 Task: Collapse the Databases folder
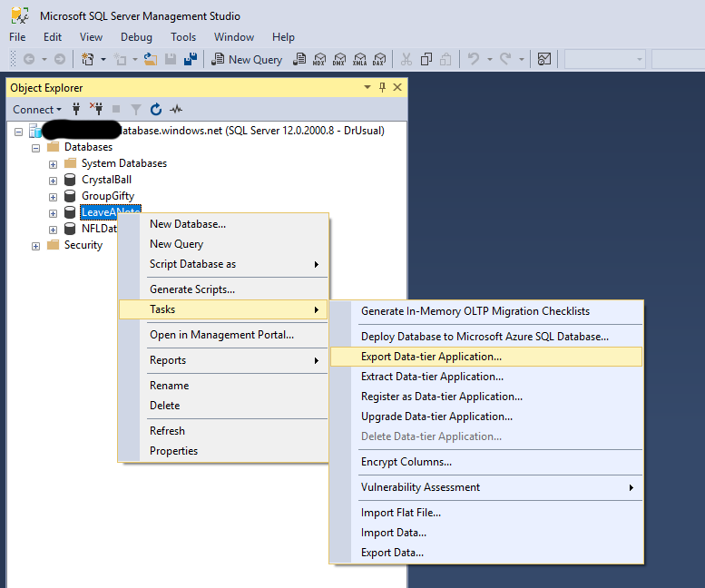pos(35,148)
